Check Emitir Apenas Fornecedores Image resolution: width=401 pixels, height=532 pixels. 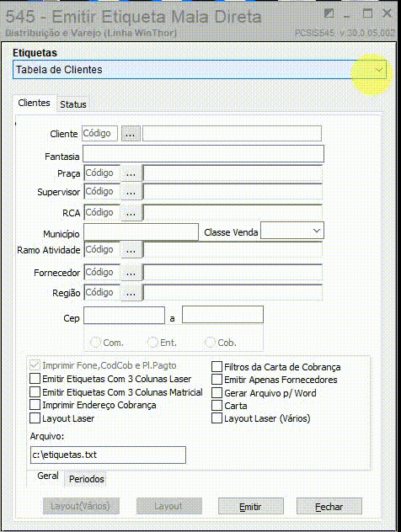pyautogui.click(x=217, y=380)
